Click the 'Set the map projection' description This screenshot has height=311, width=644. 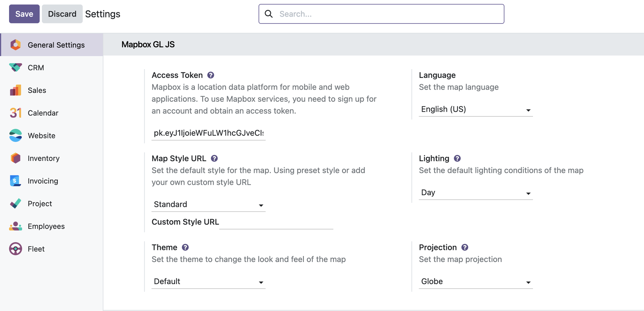point(460,259)
